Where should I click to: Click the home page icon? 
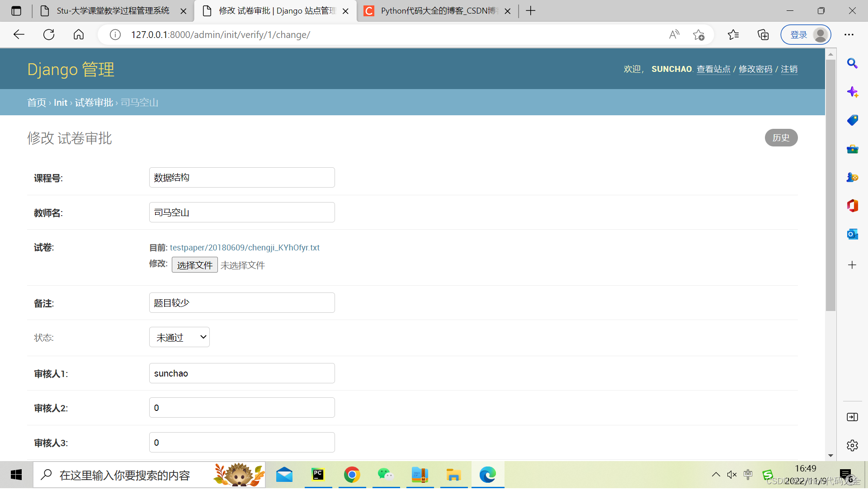click(79, 35)
